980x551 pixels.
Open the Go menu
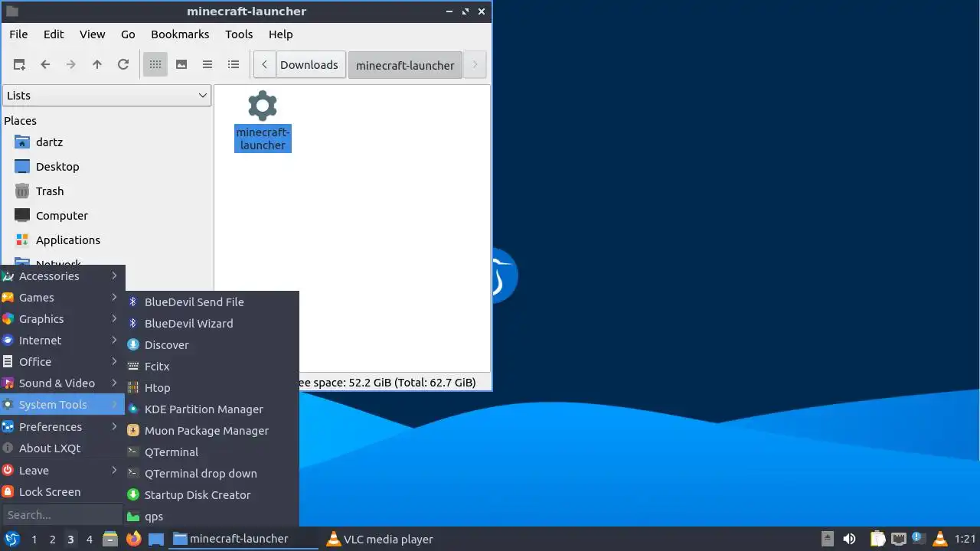coord(128,34)
